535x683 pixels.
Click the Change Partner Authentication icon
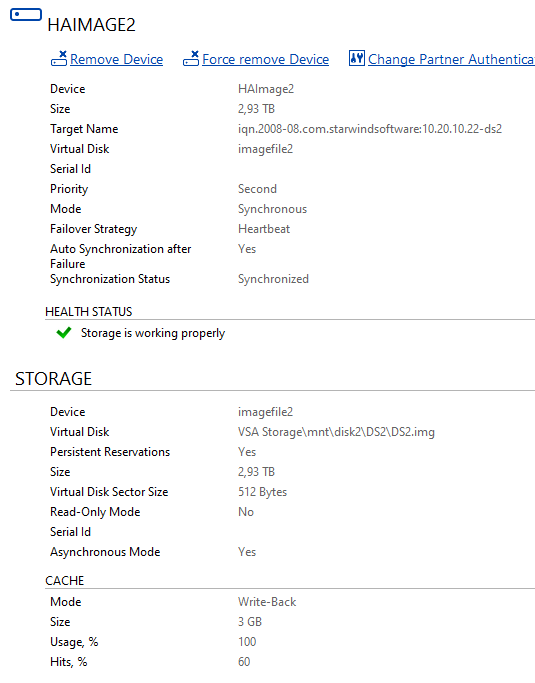tap(356, 58)
